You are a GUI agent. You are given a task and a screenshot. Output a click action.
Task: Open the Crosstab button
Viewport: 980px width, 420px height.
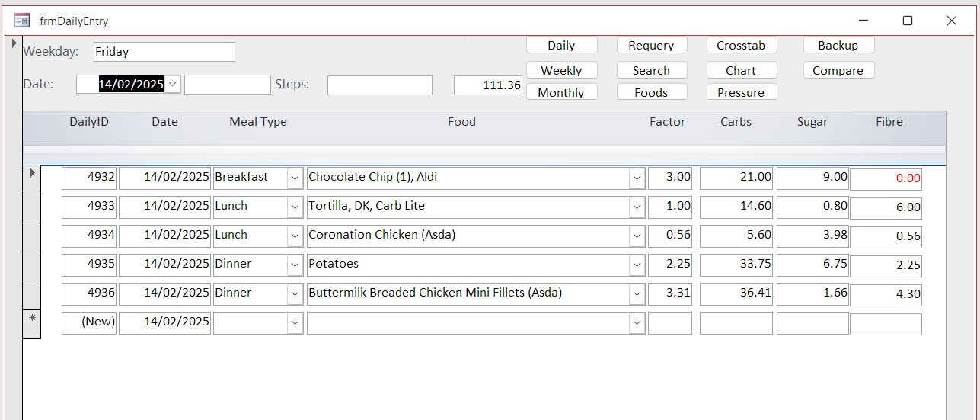[741, 46]
